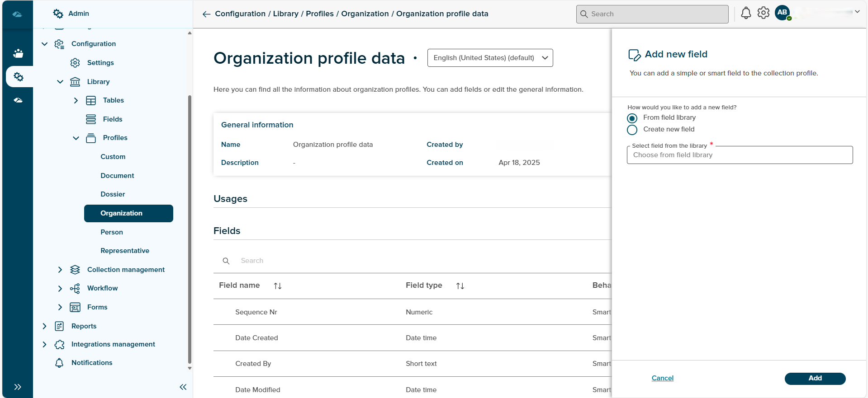The image size is (868, 398).
Task: Click the Date Created field row
Action: point(412,338)
